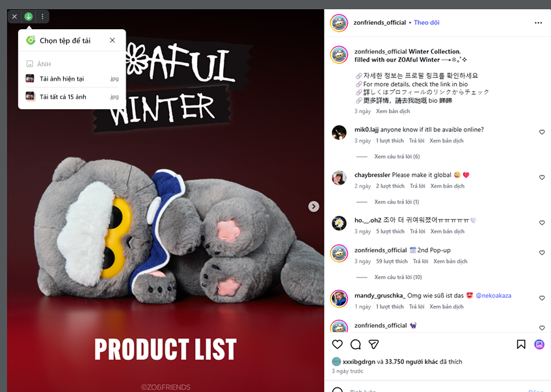Expand the 10 replies under 2nd Pop-up comment
The width and height of the screenshot is (551, 392).
pos(397,277)
